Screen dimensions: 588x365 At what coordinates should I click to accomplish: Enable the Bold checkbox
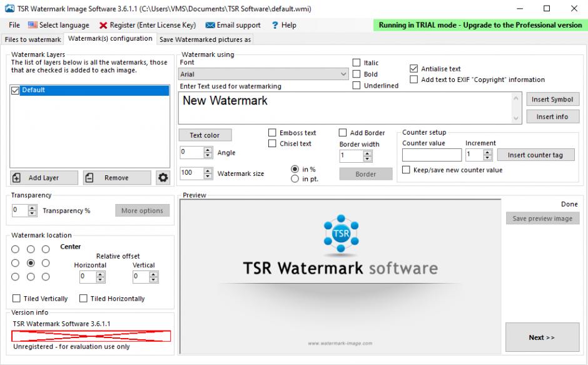coord(357,74)
